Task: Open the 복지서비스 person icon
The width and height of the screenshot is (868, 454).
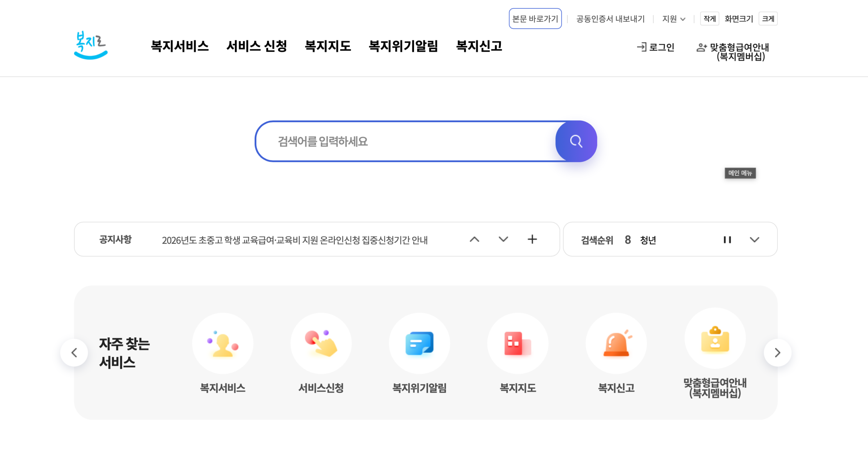Action: pyautogui.click(x=222, y=343)
